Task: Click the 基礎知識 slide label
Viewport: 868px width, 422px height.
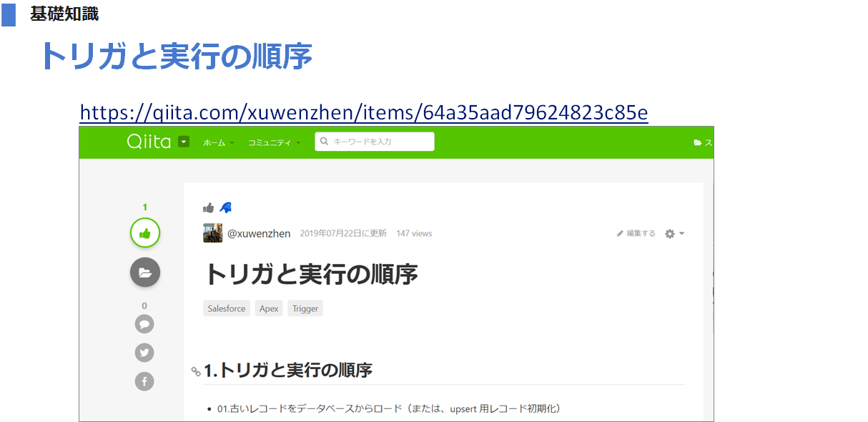Action: (x=64, y=14)
